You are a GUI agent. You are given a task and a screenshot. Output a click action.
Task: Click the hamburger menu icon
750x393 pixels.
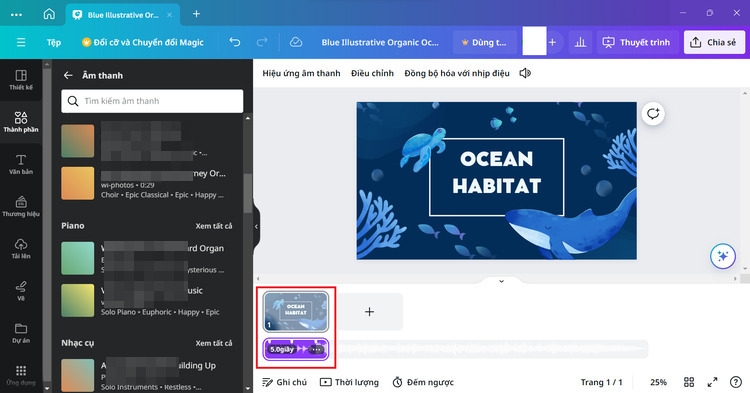21,42
